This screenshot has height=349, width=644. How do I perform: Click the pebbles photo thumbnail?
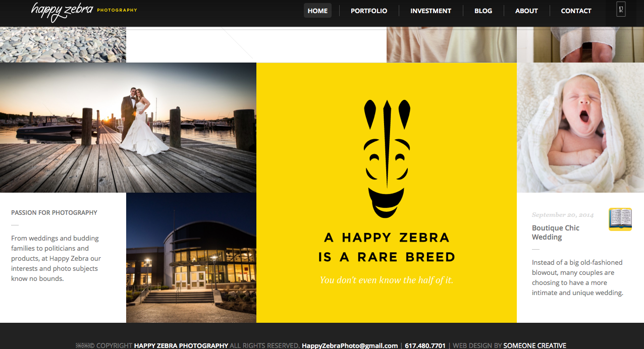tap(63, 44)
